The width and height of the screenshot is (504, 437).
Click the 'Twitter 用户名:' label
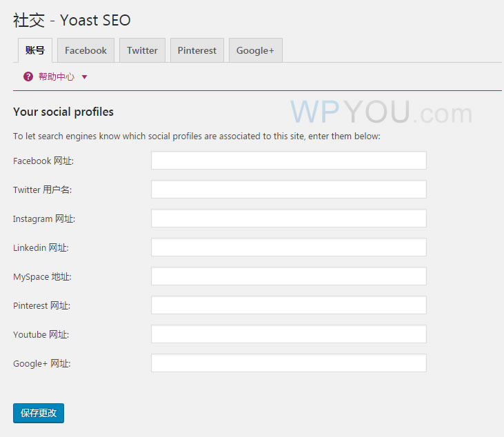[x=43, y=190]
